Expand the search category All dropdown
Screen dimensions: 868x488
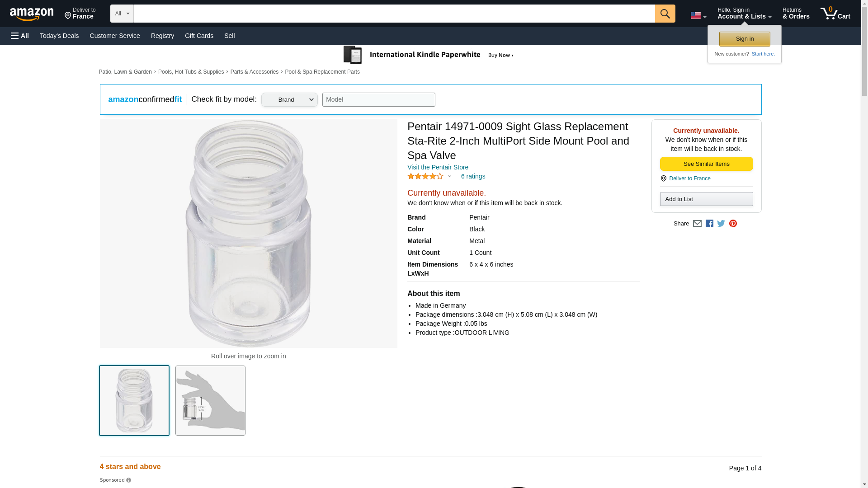click(x=122, y=14)
